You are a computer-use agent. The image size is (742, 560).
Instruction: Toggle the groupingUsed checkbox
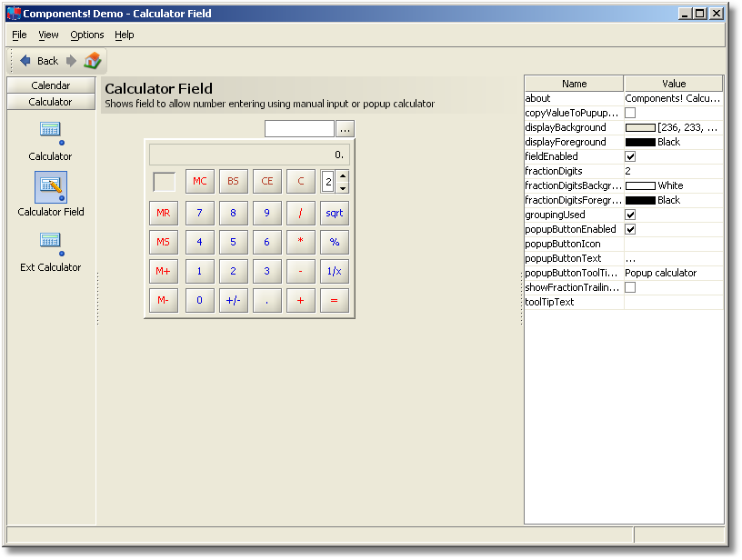click(x=630, y=215)
